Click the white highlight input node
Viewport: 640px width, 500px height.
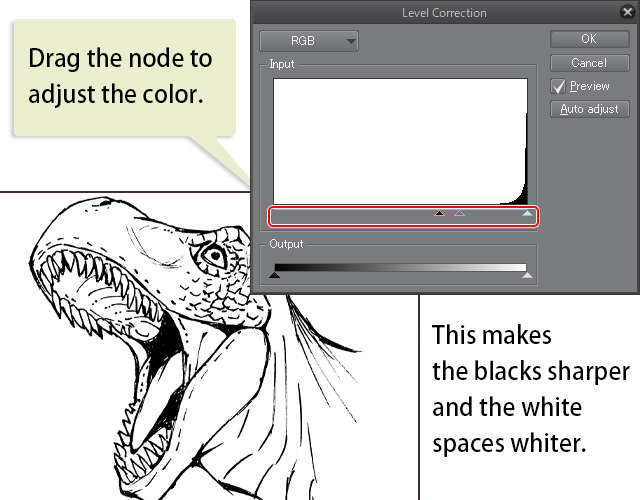point(527,213)
